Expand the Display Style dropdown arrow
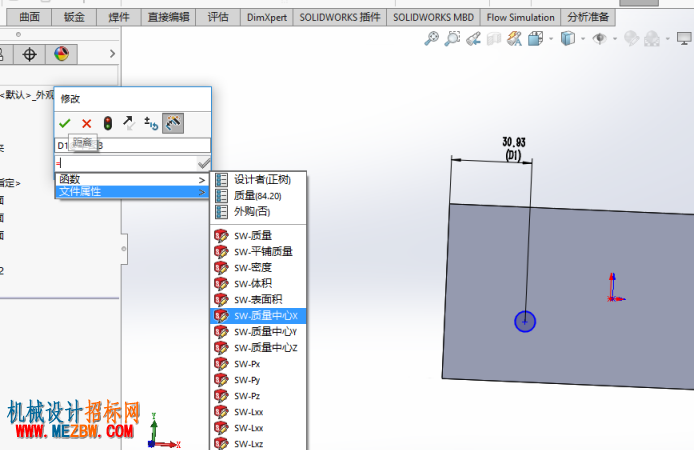The height and width of the screenshot is (450, 694). click(x=583, y=39)
